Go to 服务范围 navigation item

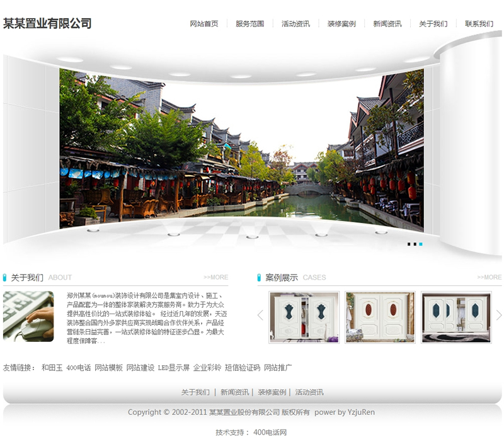250,24
